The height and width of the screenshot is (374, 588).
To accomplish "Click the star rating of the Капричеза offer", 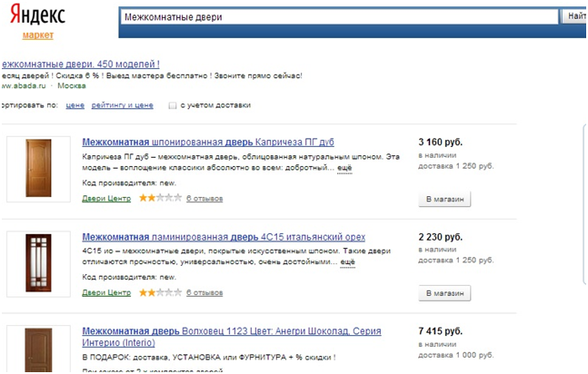I will 160,198.
